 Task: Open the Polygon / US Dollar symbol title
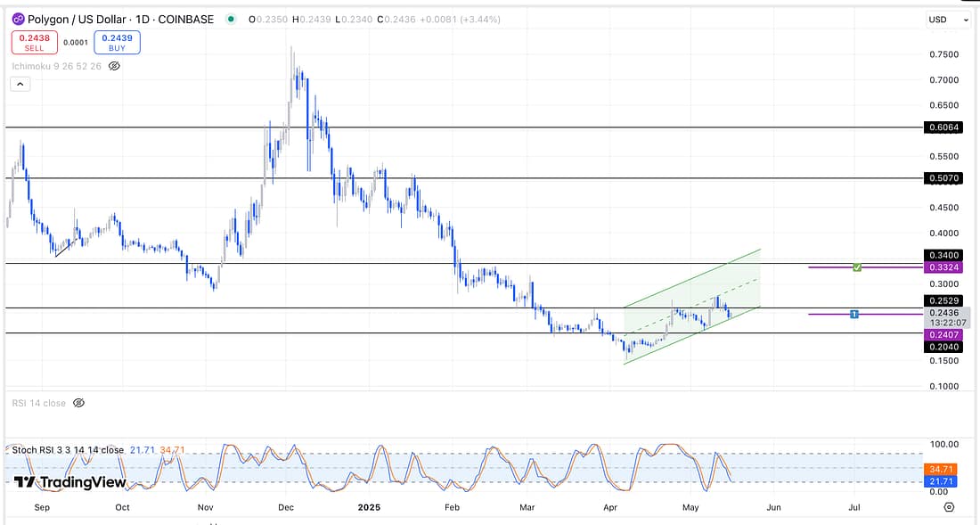pyautogui.click(x=120, y=19)
